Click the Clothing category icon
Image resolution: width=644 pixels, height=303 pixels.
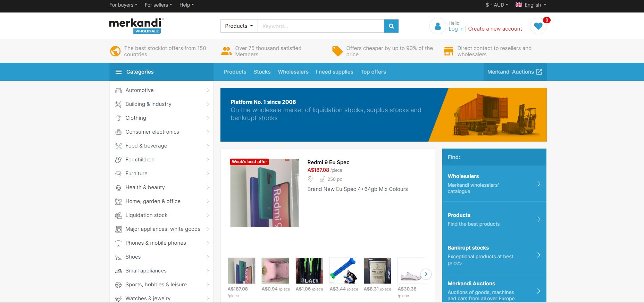[x=118, y=118]
